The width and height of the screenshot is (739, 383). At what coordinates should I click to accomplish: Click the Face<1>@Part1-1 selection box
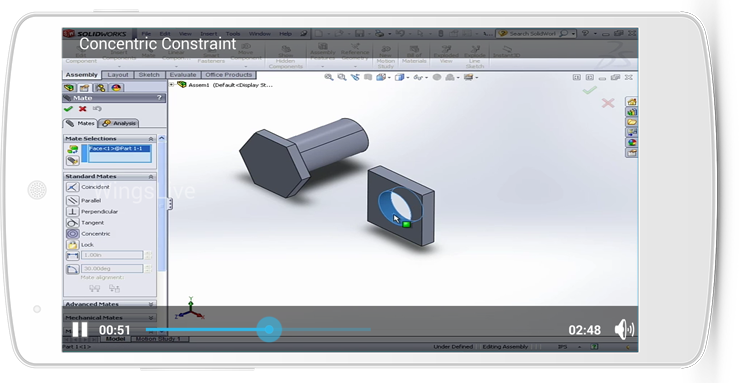[x=120, y=154]
